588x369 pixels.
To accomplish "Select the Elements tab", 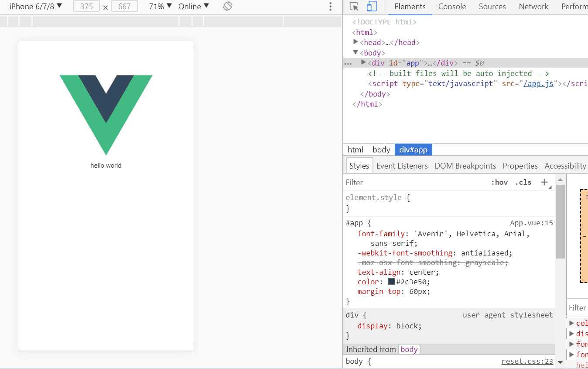I will coord(410,7).
